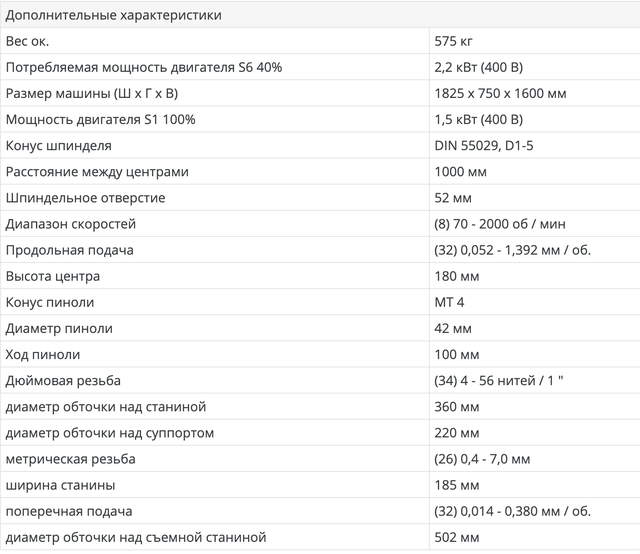Click the 'Конус шпинделя' row label
Screen dimensions: 640x554
click(x=59, y=146)
